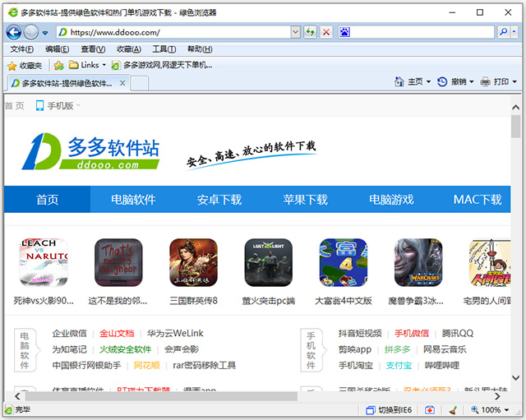Open the 魔兽争霸3 Warcraft icon
This screenshot has height=420, width=526.
click(418, 262)
